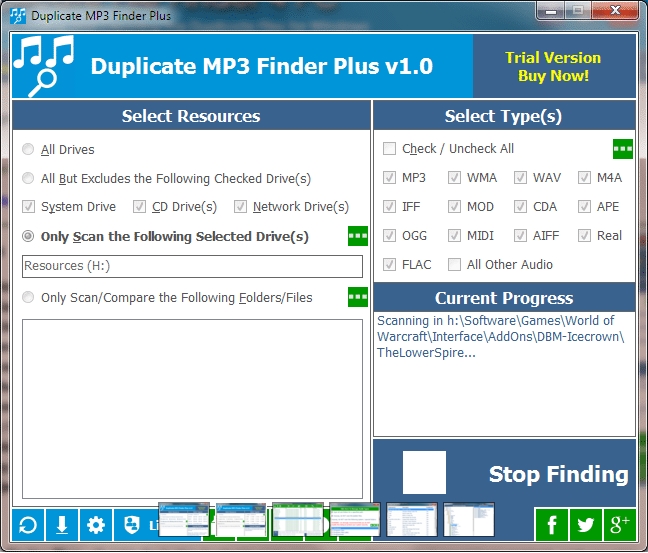The image size is (648, 553).
Task: Toggle the AIFF type checkbox
Action: 520,236
